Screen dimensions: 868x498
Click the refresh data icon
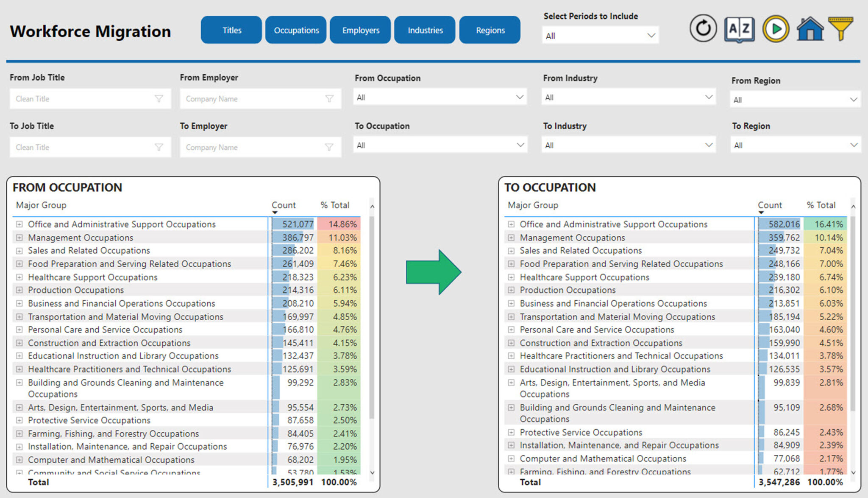[703, 28]
